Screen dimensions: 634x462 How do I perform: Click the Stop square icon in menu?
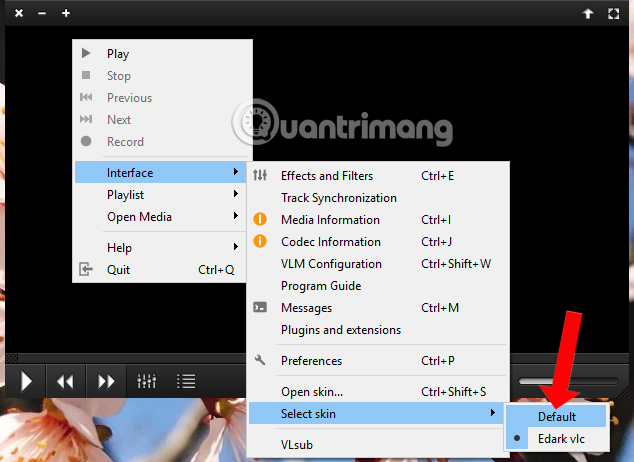click(86, 75)
